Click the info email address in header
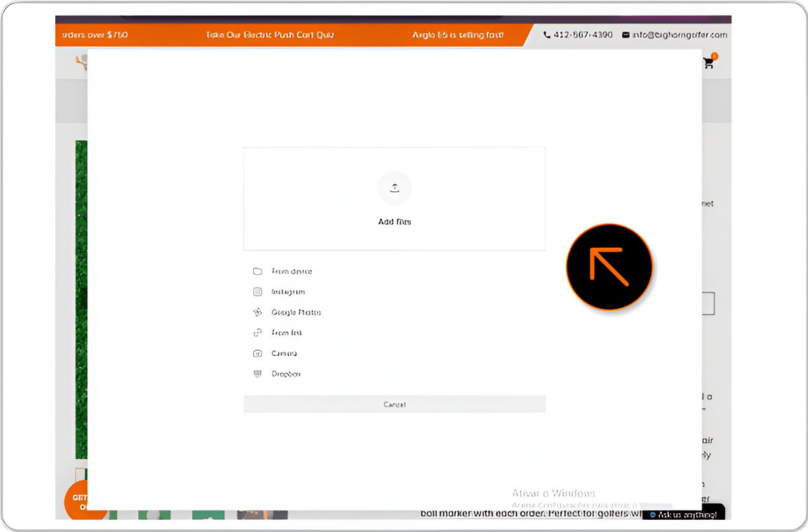This screenshot has width=808, height=532. 679,34
